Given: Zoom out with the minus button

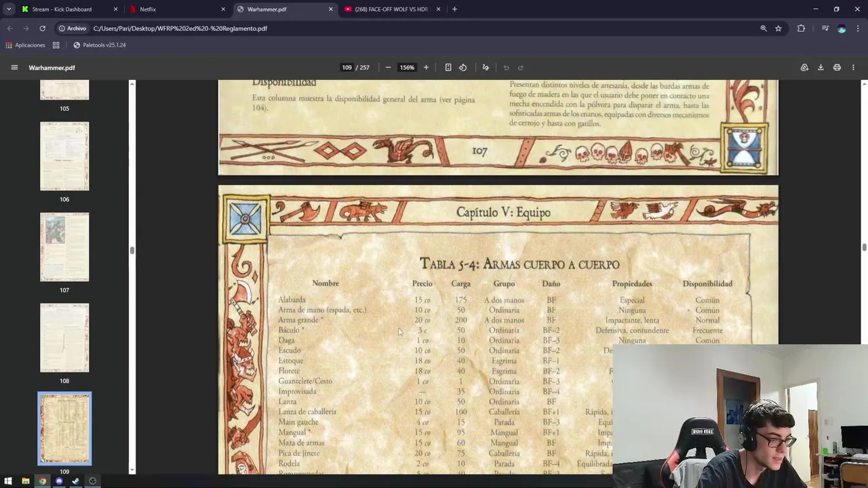Looking at the screenshot, I should (388, 67).
